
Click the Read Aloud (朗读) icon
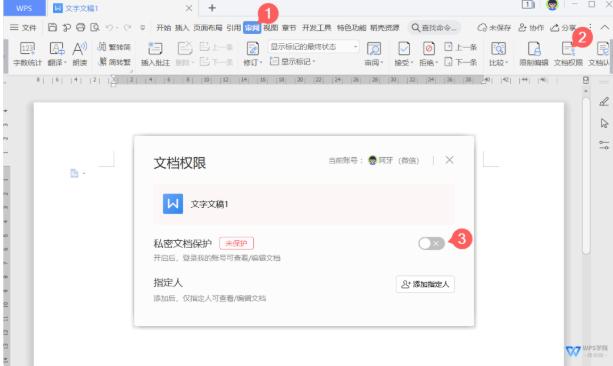point(80,54)
